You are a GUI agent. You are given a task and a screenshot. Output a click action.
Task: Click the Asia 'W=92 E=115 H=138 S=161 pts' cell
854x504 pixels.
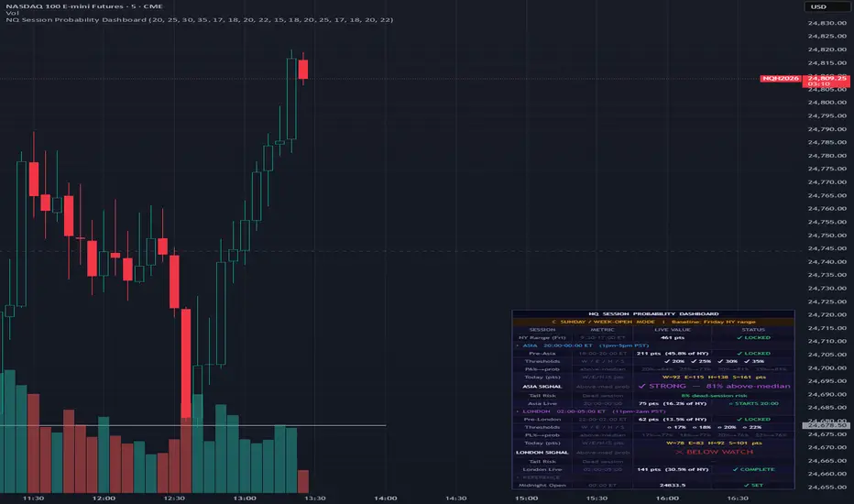(714, 377)
